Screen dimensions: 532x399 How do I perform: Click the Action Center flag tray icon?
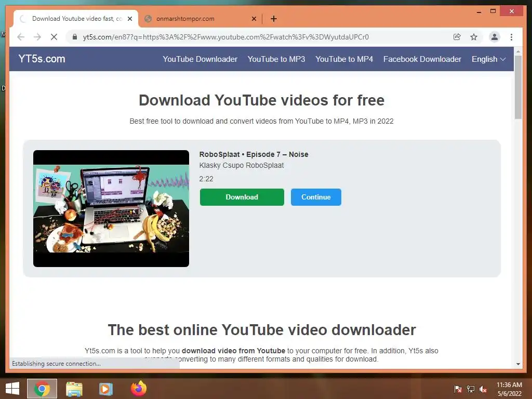(458, 389)
